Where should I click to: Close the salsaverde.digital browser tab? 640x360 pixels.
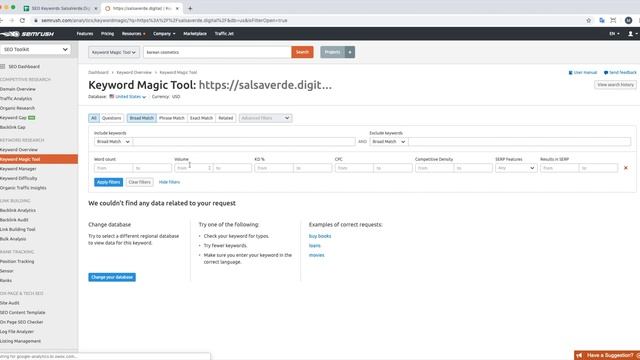177,8
